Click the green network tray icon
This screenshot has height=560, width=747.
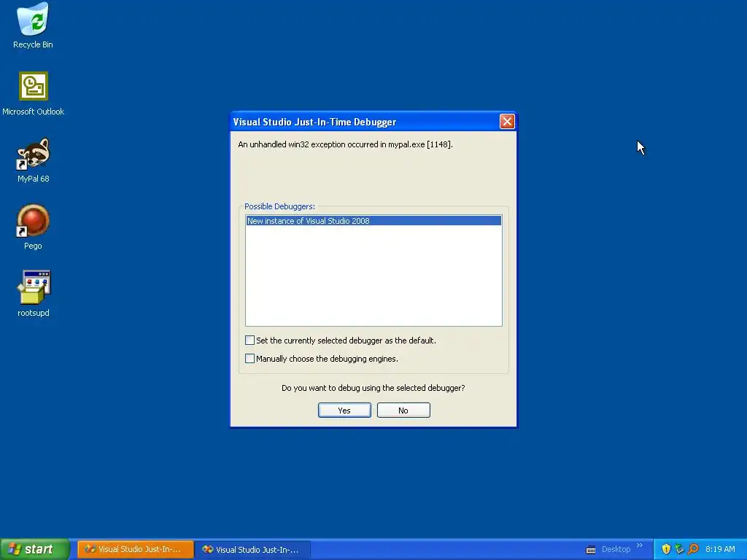[680, 549]
